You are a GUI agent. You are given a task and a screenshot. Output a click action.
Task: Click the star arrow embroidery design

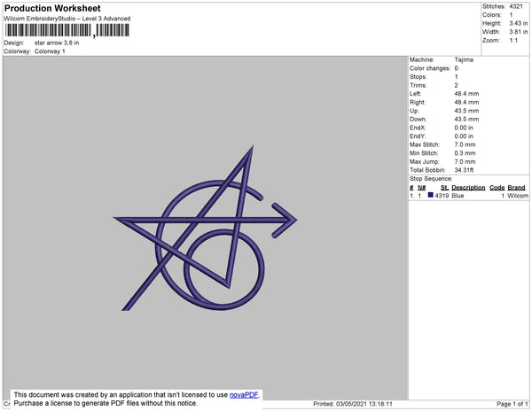205,229
